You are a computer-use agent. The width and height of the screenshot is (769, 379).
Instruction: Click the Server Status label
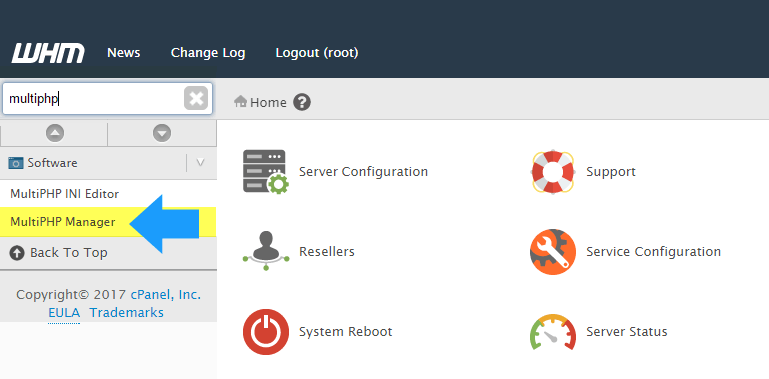pyautogui.click(x=627, y=331)
